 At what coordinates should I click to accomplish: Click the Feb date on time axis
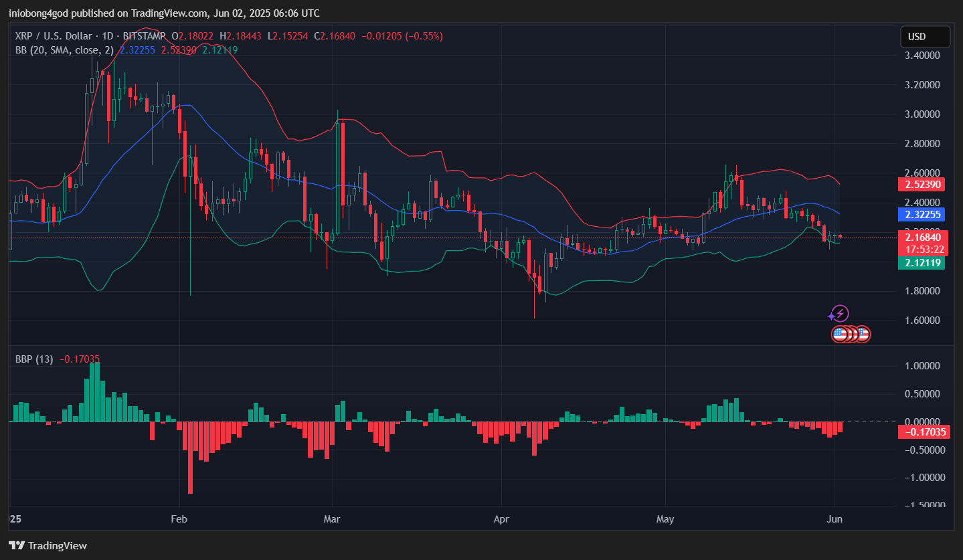coord(179,519)
